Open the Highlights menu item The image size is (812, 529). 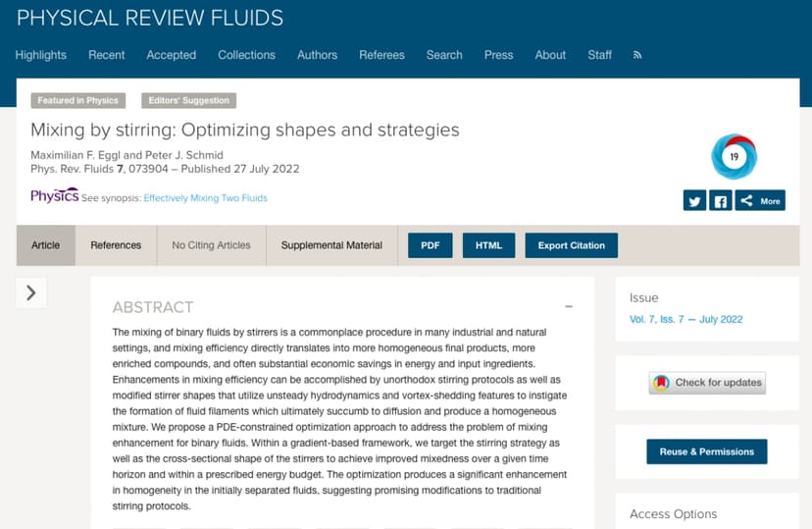point(41,55)
